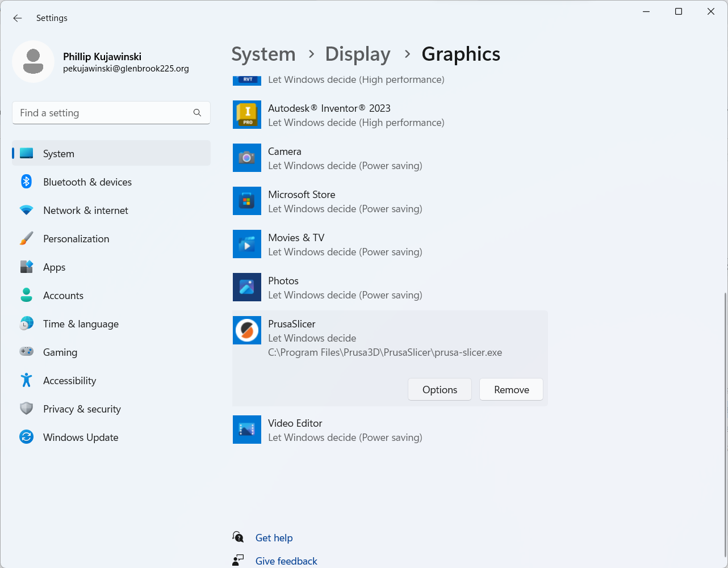Click the PrusaSlicer executable file path
The width and height of the screenshot is (728, 568).
coord(385,352)
